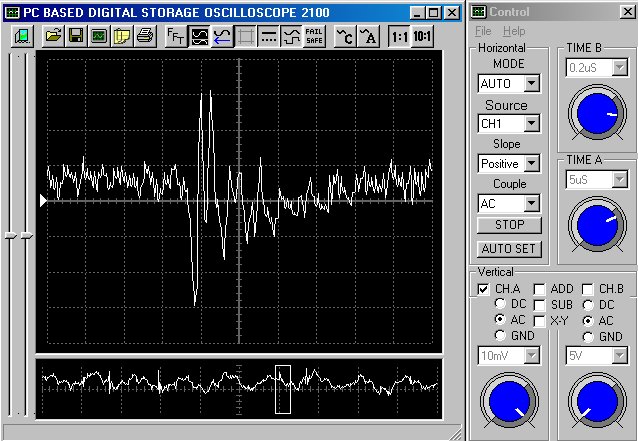The height and width of the screenshot is (441, 638).
Task: Open the FFT spectrum analysis tool
Action: click(175, 36)
